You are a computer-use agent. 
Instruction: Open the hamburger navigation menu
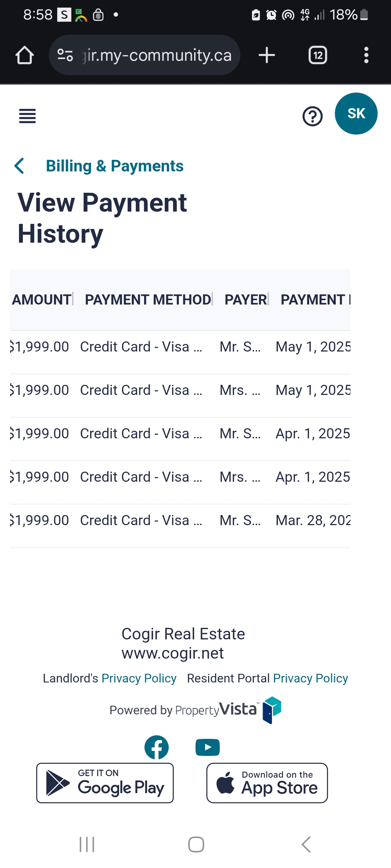27,116
